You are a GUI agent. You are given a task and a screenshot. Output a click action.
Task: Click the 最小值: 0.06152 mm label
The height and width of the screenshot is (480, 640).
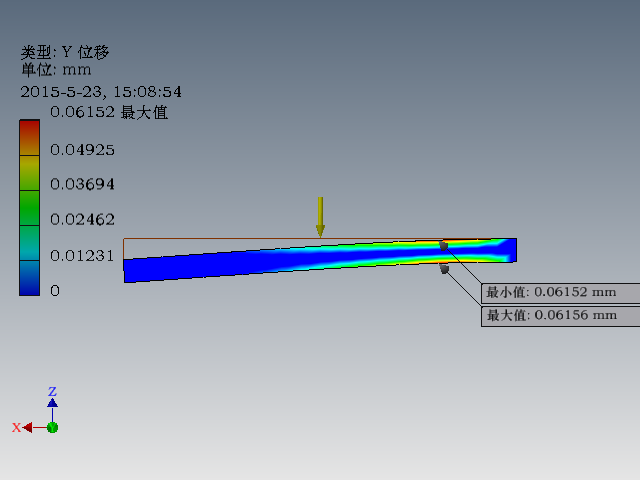tap(560, 293)
